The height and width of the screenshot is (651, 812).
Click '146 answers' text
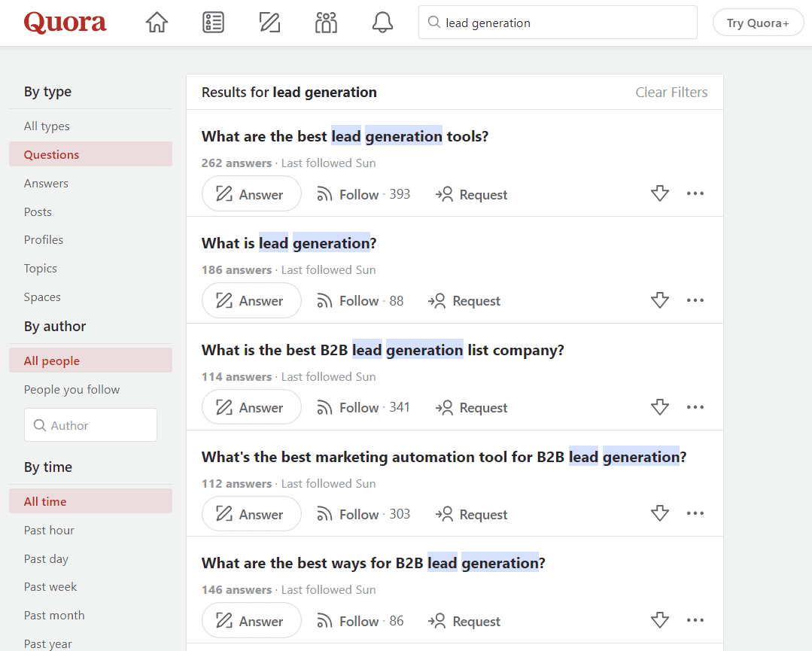click(x=236, y=590)
